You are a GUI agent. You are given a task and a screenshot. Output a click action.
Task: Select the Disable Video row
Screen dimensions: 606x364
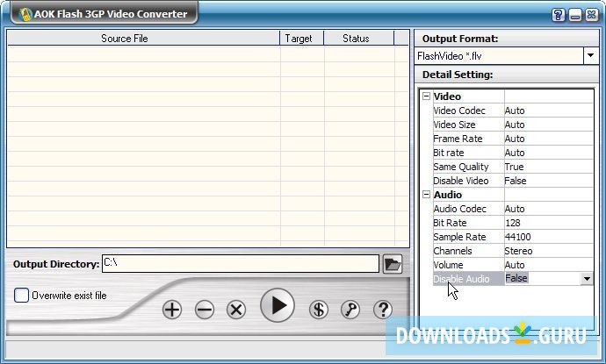(x=513, y=181)
